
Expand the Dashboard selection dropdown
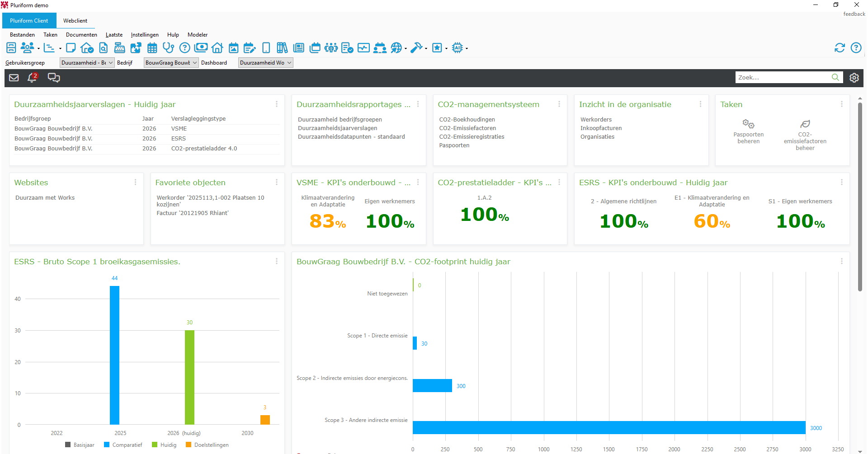[x=265, y=63]
